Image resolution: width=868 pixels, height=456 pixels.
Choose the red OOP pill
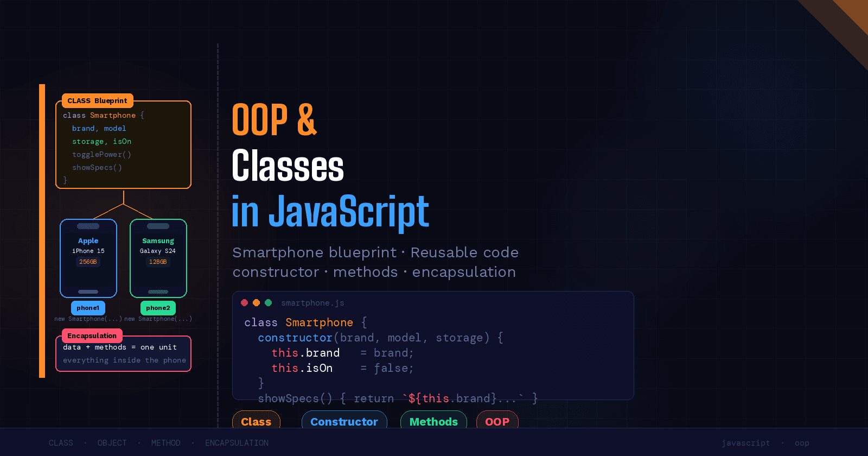coord(497,421)
